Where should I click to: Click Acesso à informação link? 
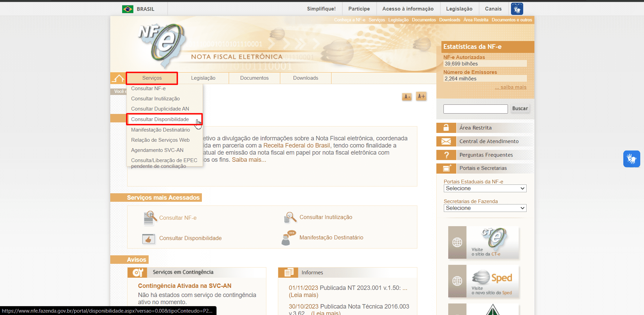coord(408,9)
